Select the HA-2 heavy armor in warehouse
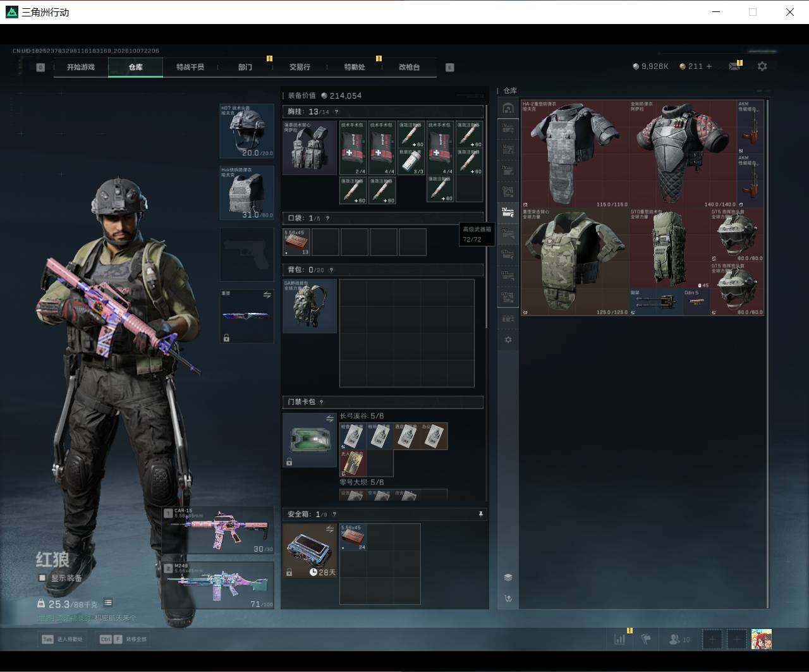The width and height of the screenshot is (809, 672). point(575,154)
